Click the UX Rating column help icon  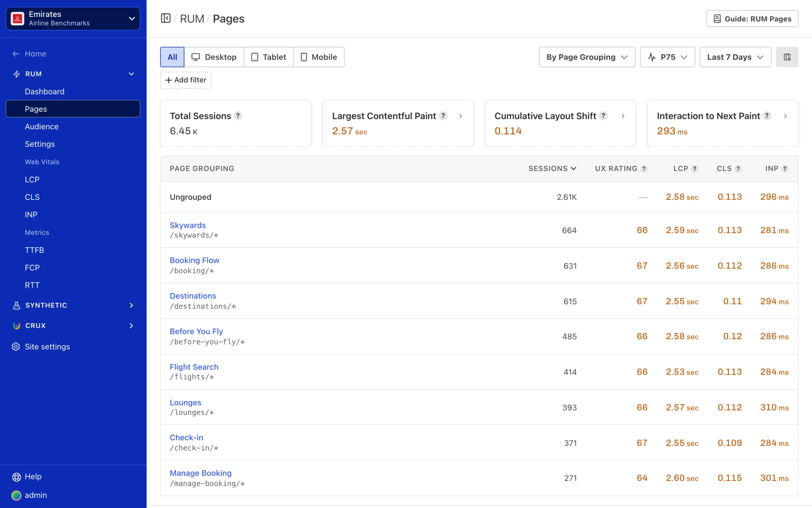tap(644, 169)
